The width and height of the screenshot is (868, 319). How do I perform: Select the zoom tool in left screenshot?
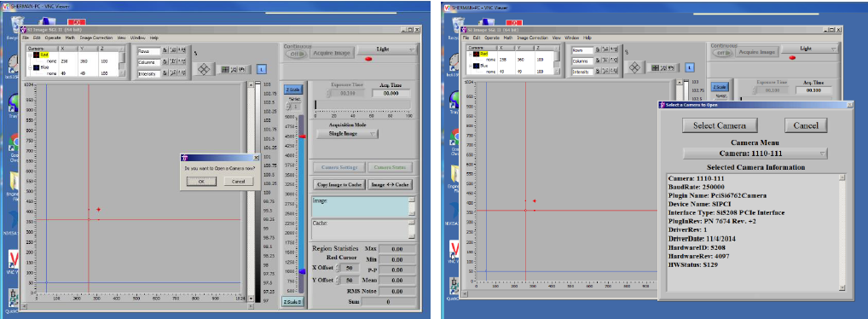234,70
